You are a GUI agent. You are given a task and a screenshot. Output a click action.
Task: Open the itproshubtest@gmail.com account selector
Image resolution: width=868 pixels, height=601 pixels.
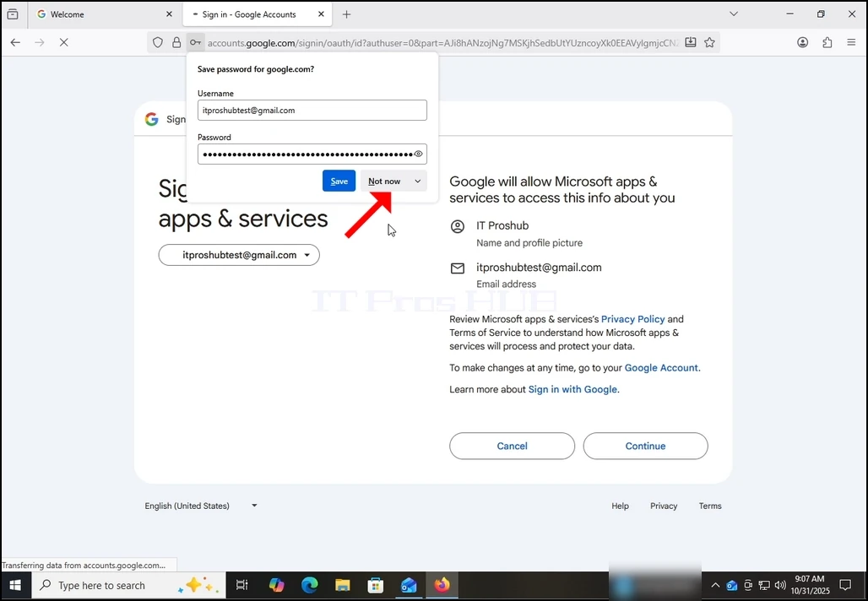point(239,255)
